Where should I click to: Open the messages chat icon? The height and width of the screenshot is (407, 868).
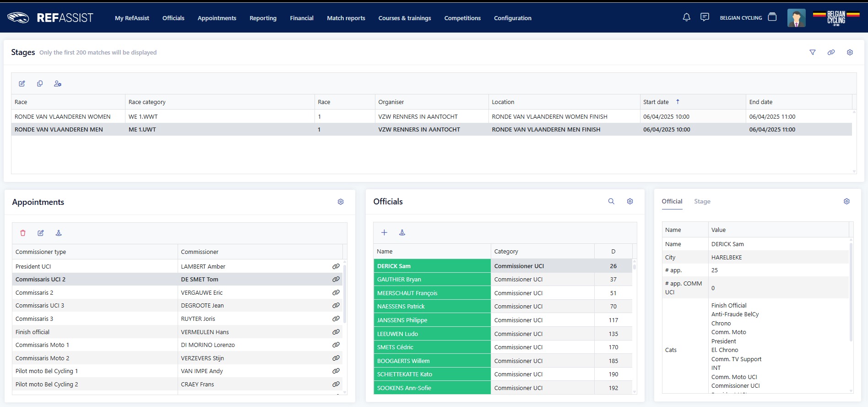coord(705,17)
